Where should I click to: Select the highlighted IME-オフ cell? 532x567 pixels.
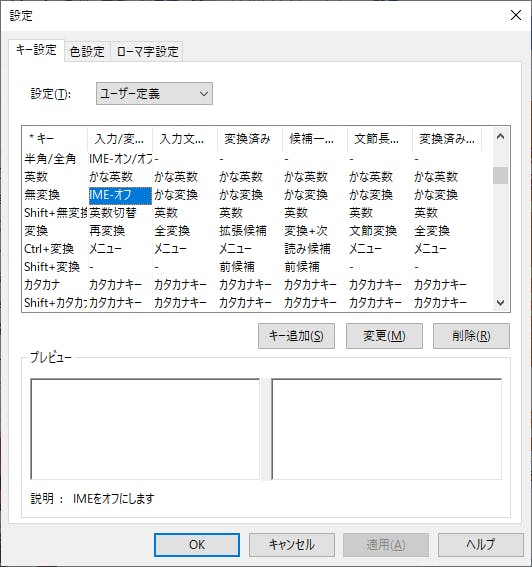pos(120,195)
